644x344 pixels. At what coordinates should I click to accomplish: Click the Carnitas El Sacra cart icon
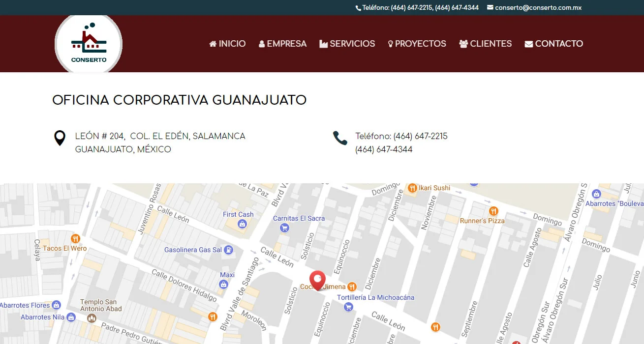[x=284, y=228]
